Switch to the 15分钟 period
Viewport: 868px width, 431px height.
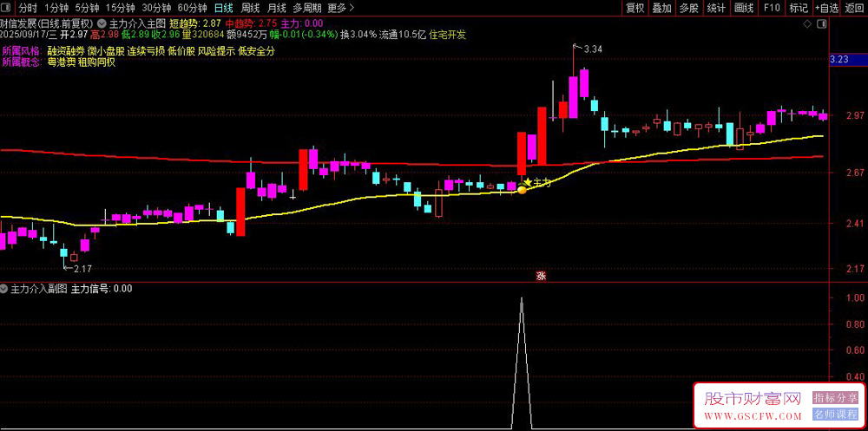120,8
